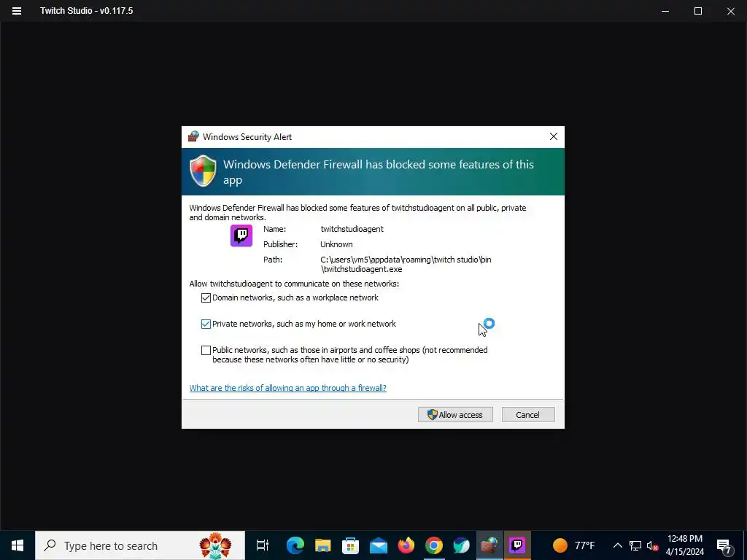Viewport: 747px width, 560px height.
Task: Minimize the Twitch Studio window
Action: (665, 11)
